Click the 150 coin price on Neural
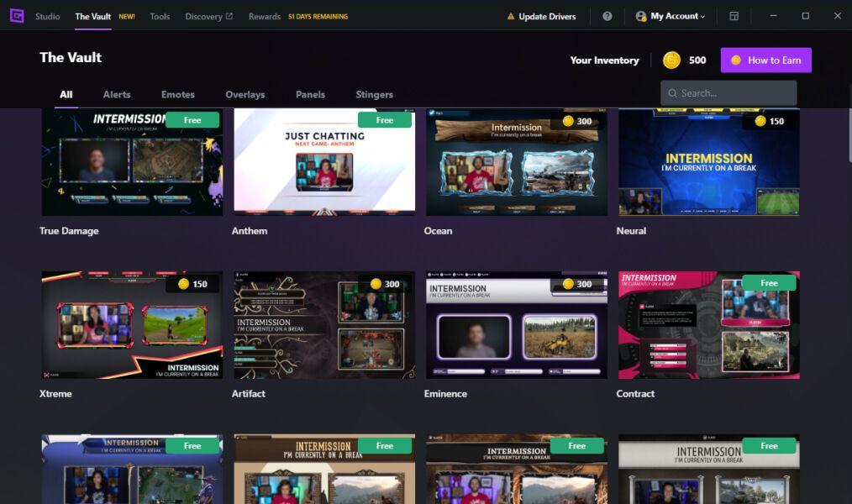The image size is (852, 504). coord(770,121)
